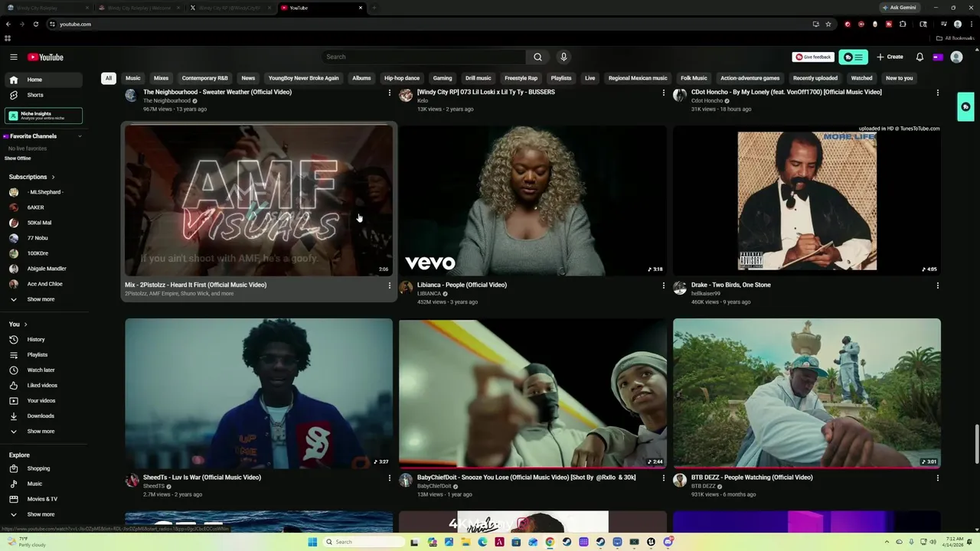Select the All filter chip

click(109, 78)
